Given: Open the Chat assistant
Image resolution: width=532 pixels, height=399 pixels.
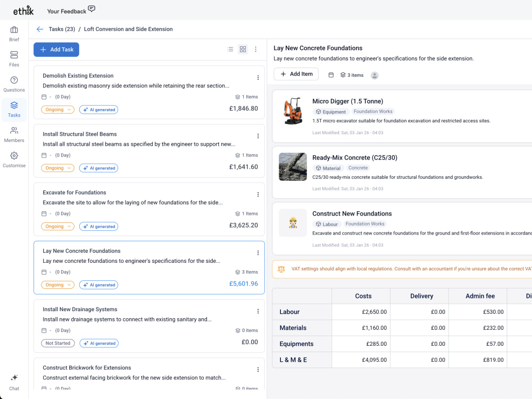Looking at the screenshot, I should pyautogui.click(x=14, y=383).
